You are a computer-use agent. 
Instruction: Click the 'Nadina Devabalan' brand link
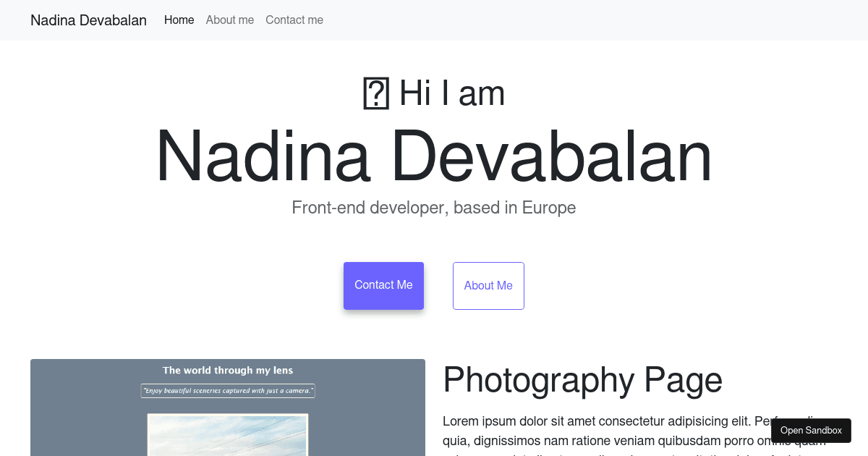click(88, 20)
